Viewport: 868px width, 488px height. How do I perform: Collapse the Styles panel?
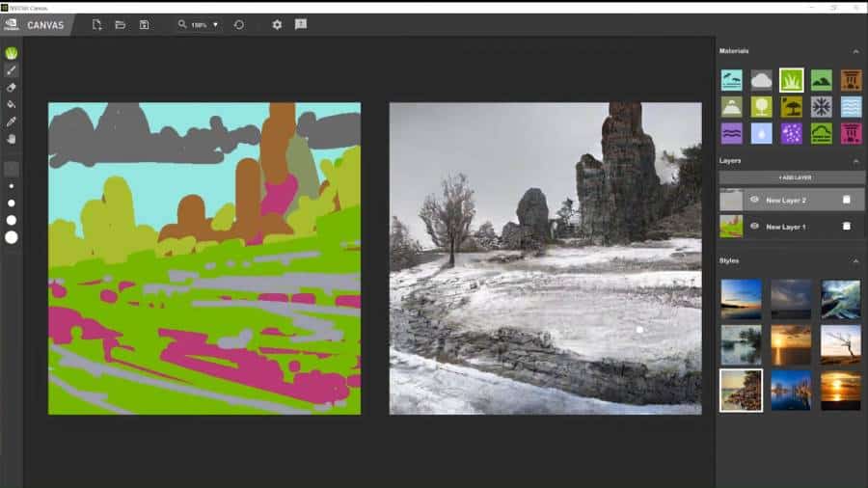[855, 261]
